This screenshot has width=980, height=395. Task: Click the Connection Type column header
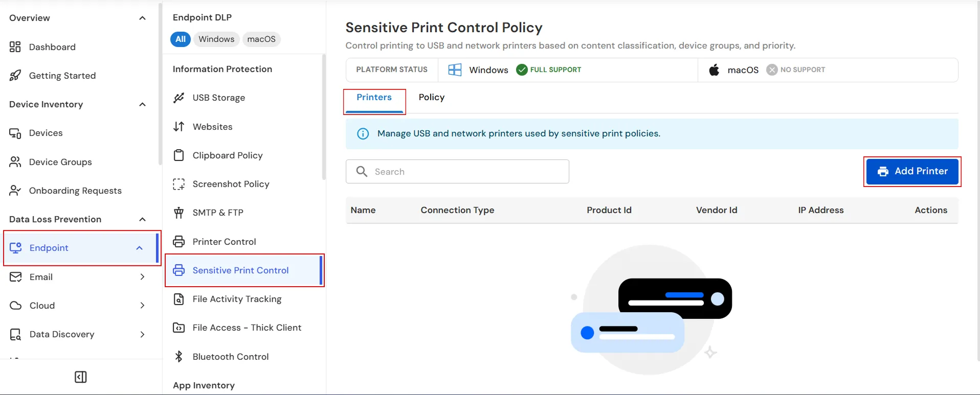(x=457, y=211)
